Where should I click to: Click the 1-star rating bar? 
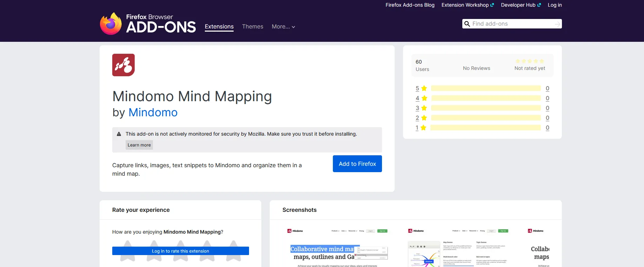tap(485, 128)
